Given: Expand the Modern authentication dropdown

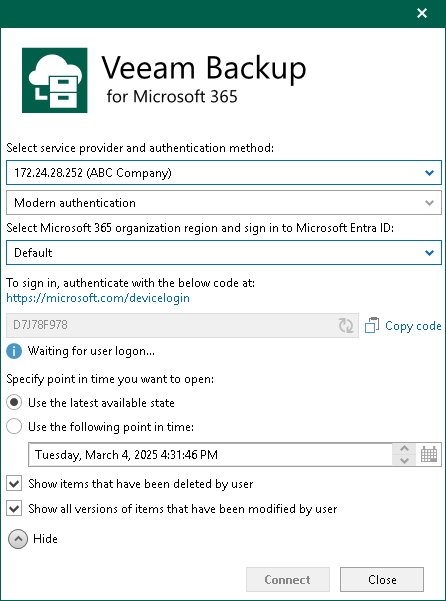Looking at the screenshot, I should click(224, 202).
